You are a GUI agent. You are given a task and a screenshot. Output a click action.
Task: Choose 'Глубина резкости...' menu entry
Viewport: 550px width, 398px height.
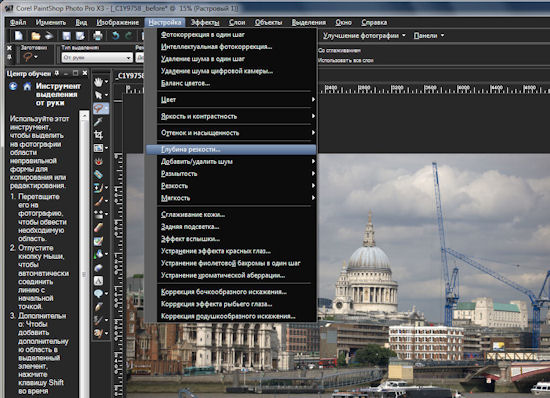tap(231, 149)
